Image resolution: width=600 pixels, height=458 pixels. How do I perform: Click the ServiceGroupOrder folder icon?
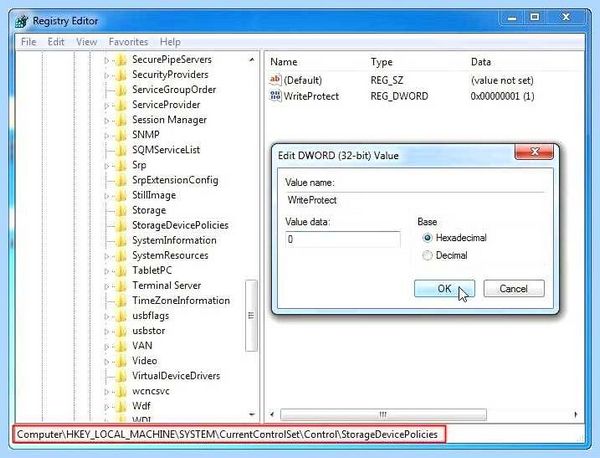121,90
